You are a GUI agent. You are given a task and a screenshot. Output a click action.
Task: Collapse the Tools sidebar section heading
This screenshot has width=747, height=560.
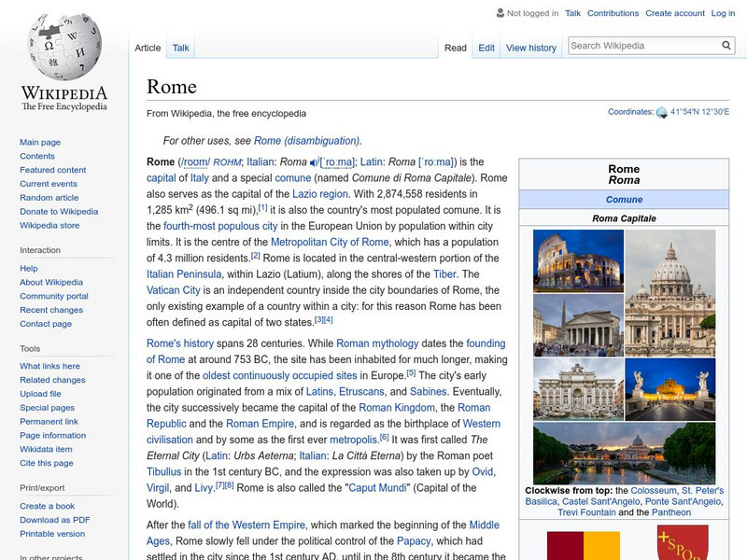pyautogui.click(x=30, y=348)
